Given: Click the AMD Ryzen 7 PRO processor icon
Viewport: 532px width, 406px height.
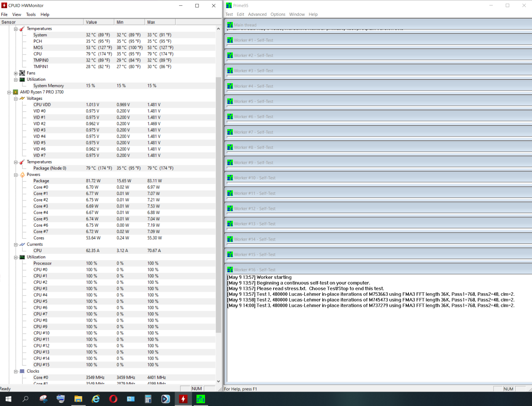Looking at the screenshot, I should [16, 92].
